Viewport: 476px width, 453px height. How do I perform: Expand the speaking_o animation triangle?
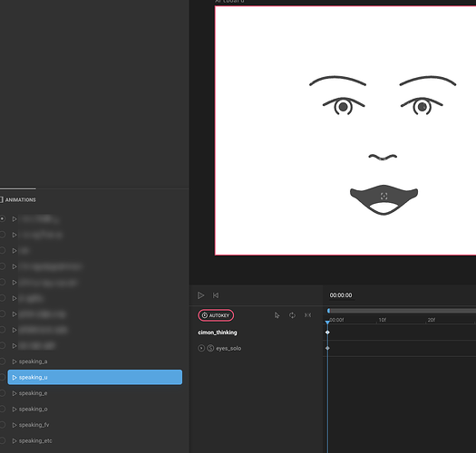coord(15,409)
